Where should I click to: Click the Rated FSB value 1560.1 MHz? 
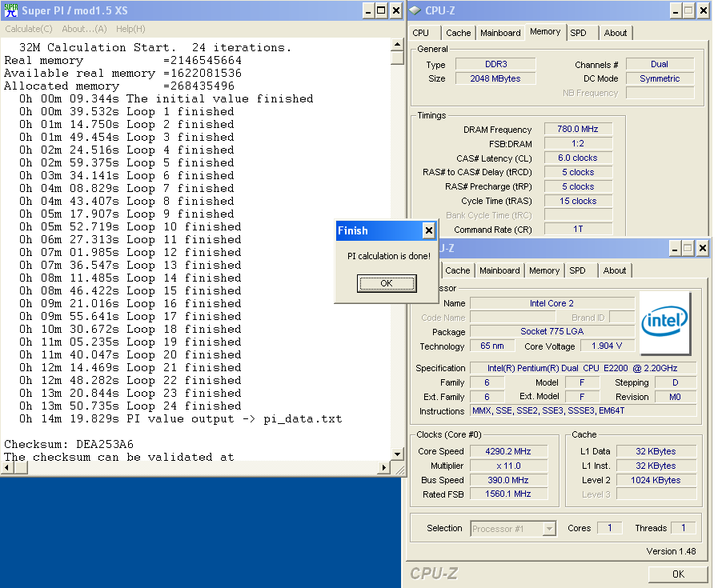pos(508,494)
